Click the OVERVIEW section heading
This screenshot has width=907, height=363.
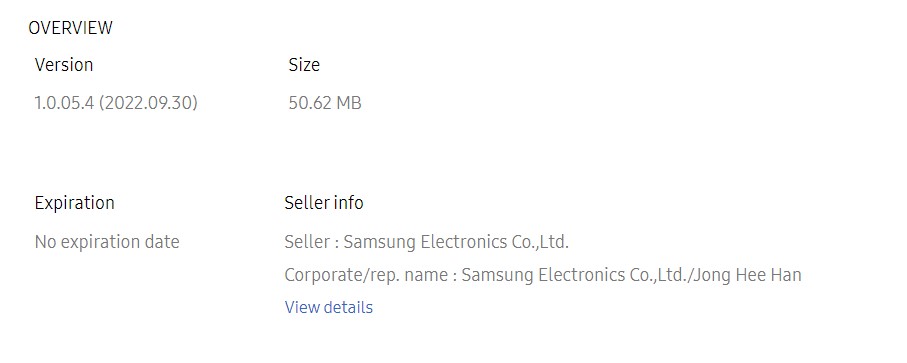[71, 28]
